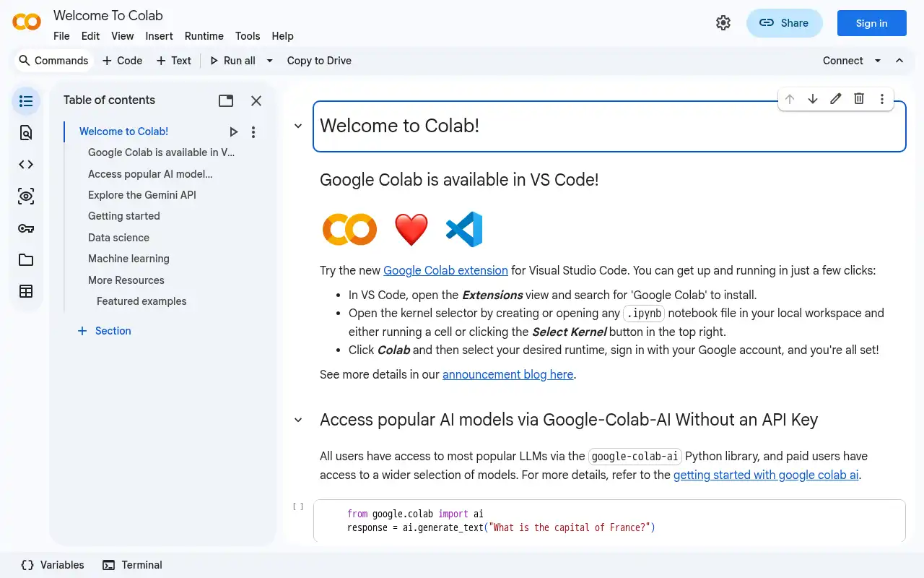Image resolution: width=924 pixels, height=578 pixels.
Task: Collapse Access popular AI models section
Action: point(298,420)
